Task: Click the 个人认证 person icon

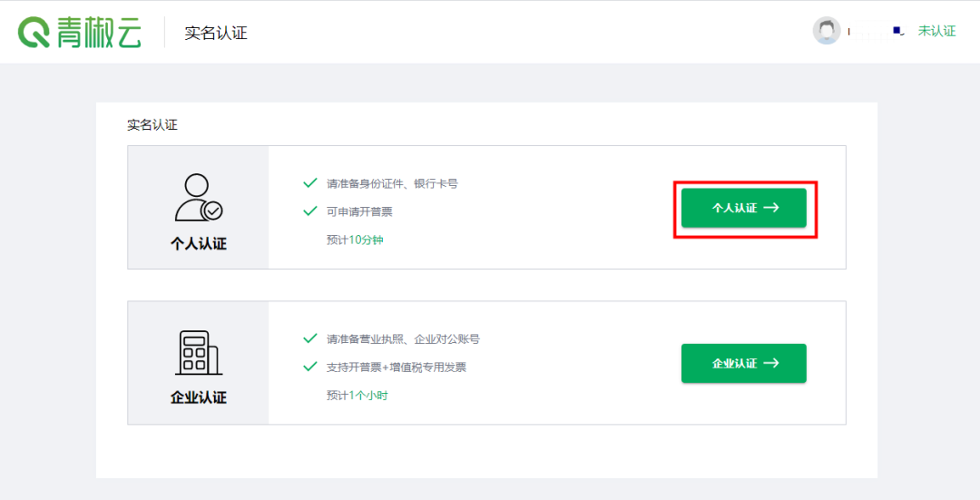Action: (199, 197)
